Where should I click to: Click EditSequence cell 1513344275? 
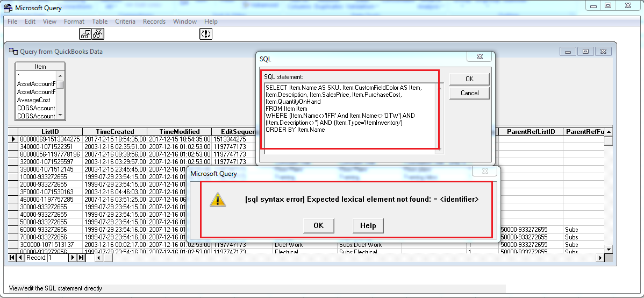[x=234, y=139]
